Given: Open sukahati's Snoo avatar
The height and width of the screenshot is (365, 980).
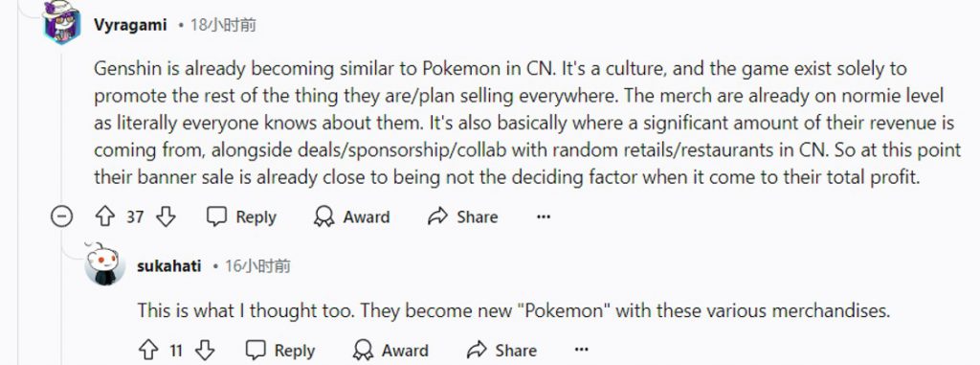Looking at the screenshot, I should (x=105, y=265).
